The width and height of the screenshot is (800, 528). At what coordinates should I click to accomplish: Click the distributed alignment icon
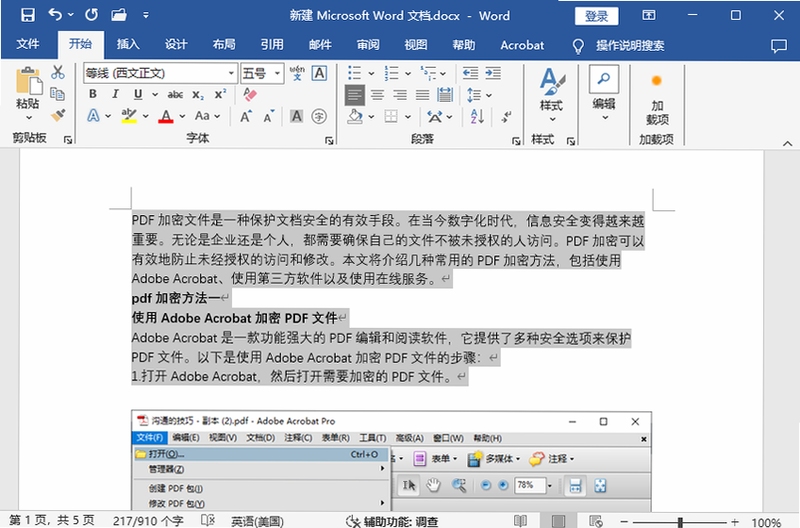445,94
